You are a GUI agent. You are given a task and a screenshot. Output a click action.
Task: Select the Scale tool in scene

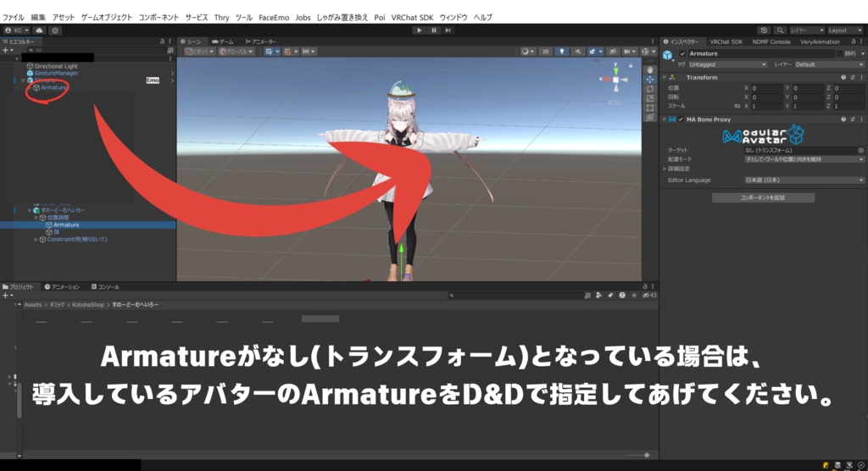pos(650,98)
